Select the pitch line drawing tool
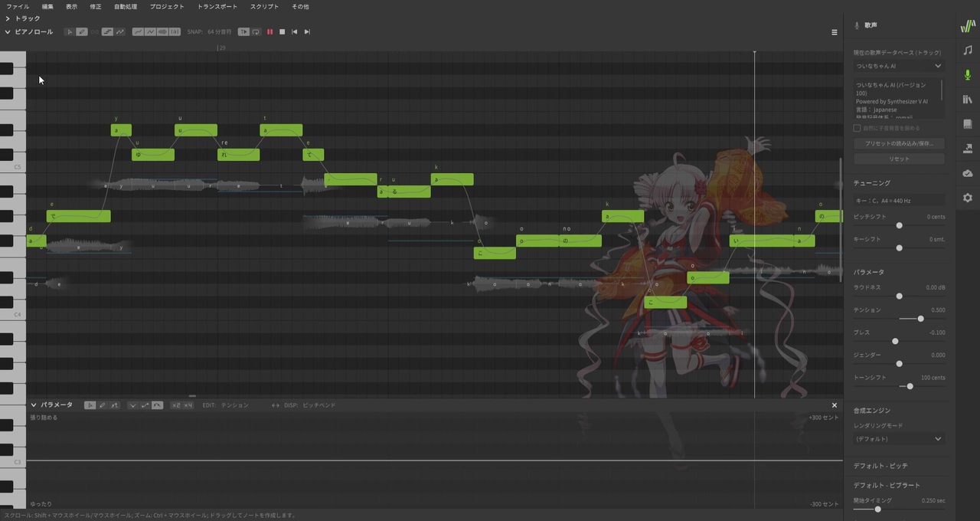Viewport: 980px width, 521px height. pyautogui.click(x=120, y=32)
